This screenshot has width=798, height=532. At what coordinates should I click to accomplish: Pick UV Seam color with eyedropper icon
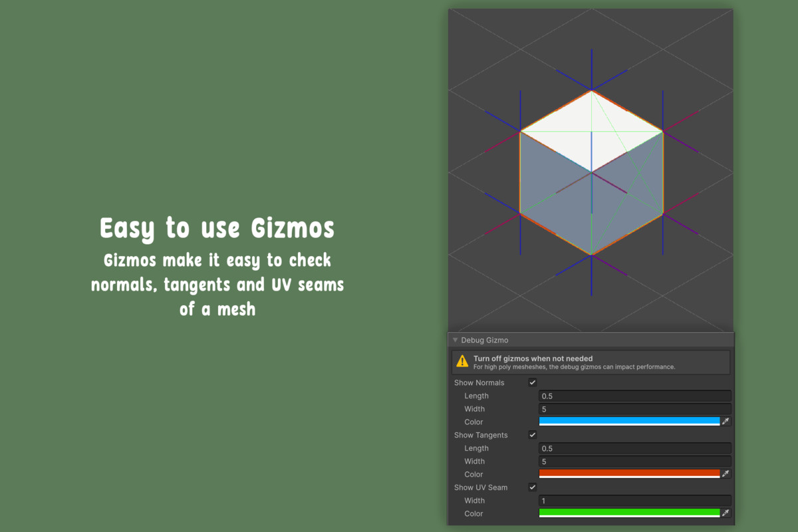[726, 513]
